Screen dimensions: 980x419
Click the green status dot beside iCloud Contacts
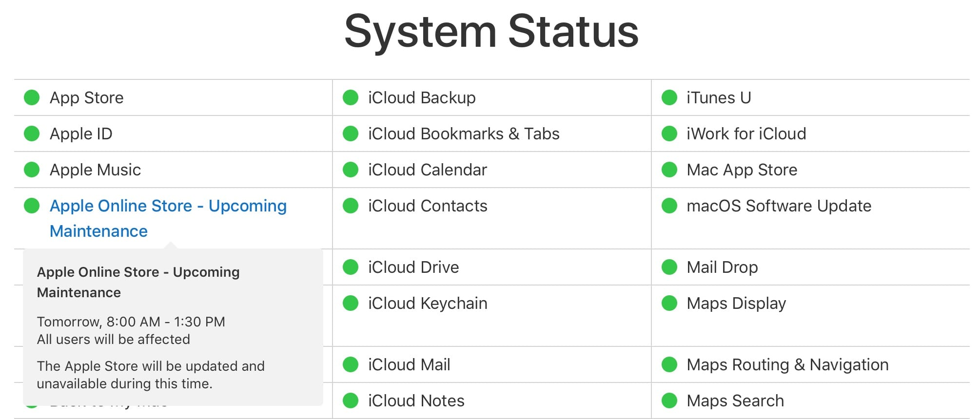click(351, 206)
